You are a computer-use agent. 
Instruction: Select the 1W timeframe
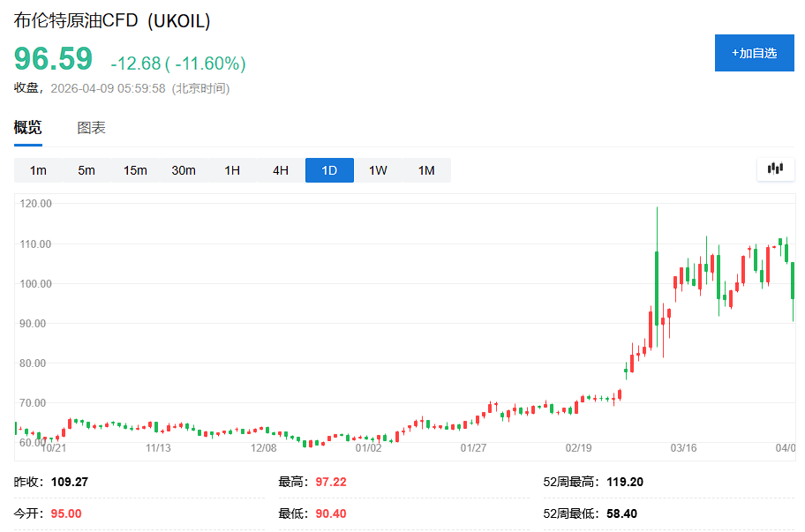coord(378,170)
